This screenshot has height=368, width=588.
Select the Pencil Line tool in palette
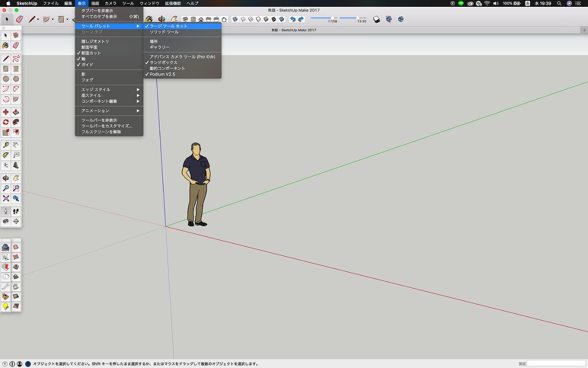[x=6, y=59]
